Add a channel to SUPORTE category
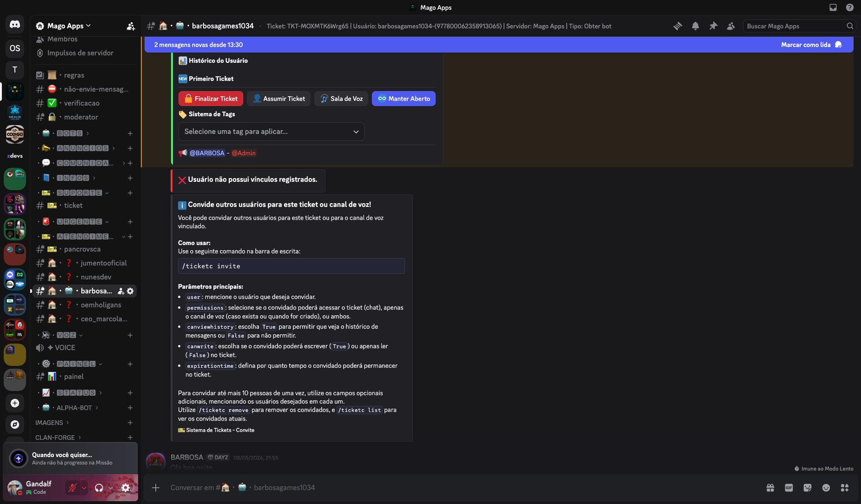This screenshot has width=861, height=504. coord(130,193)
